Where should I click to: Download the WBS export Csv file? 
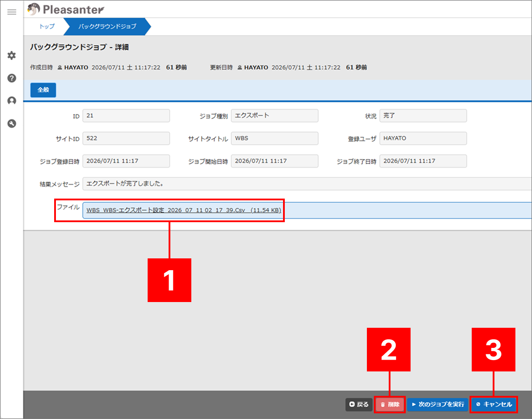[183, 210]
